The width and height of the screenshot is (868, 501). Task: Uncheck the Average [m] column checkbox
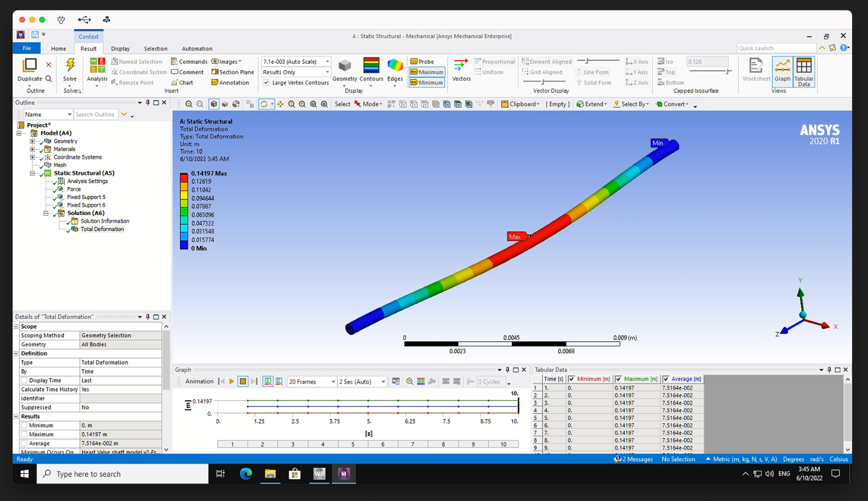click(666, 379)
